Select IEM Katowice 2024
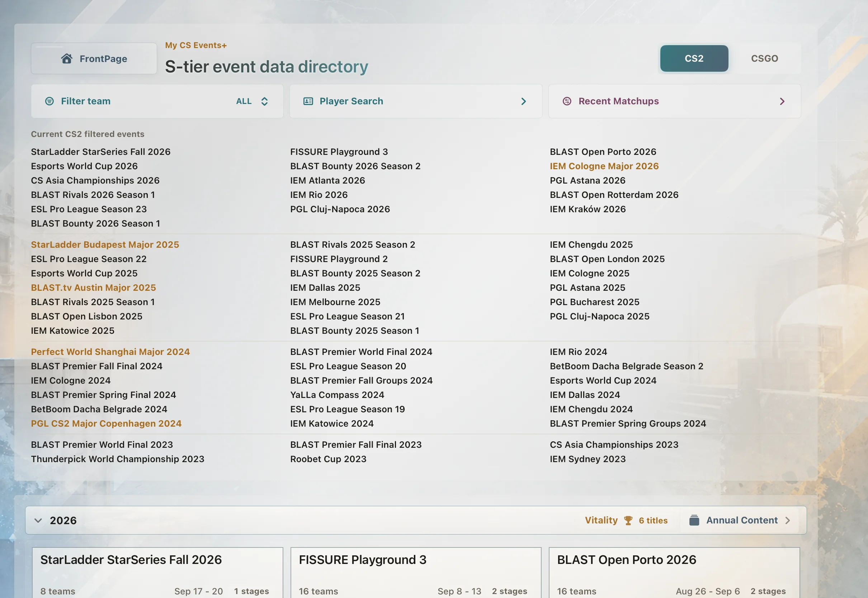 point(332,423)
